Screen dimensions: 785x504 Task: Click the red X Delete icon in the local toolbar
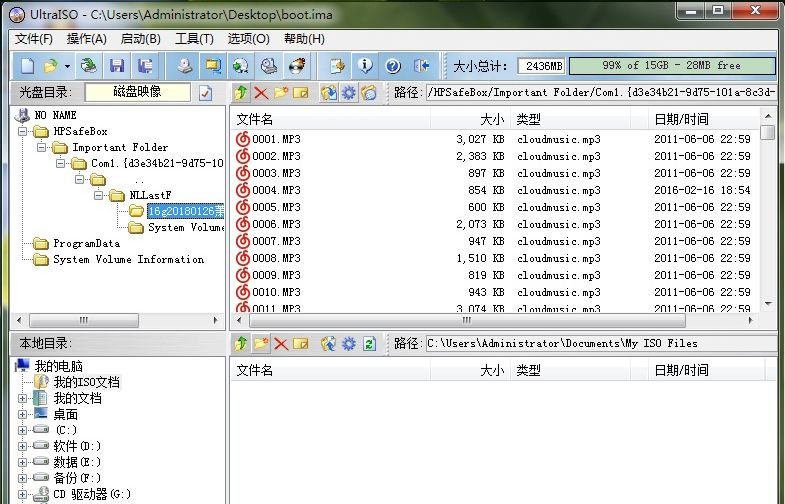pyautogui.click(x=281, y=344)
